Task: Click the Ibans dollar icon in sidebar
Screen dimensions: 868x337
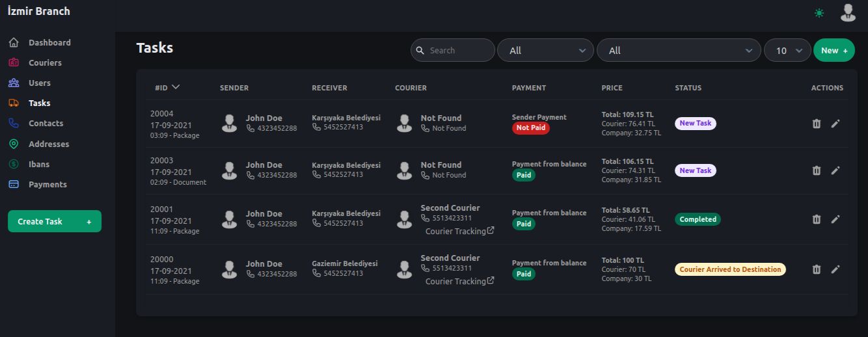Action: (14, 165)
